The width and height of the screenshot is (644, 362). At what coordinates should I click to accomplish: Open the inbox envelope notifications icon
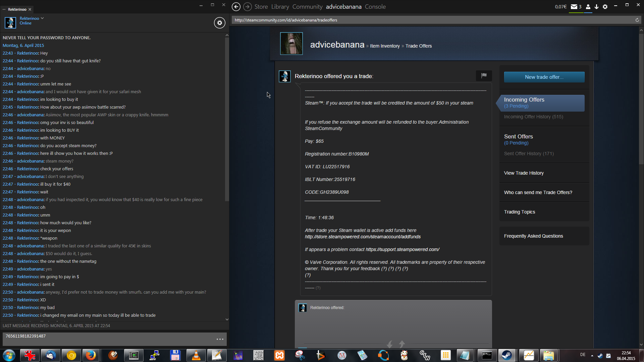click(574, 7)
